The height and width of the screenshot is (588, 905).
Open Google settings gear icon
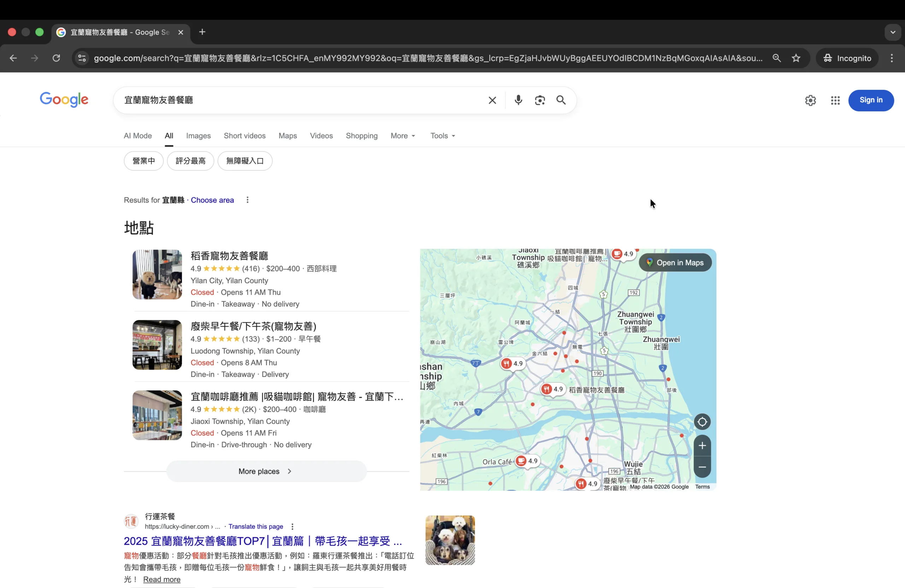click(x=810, y=100)
